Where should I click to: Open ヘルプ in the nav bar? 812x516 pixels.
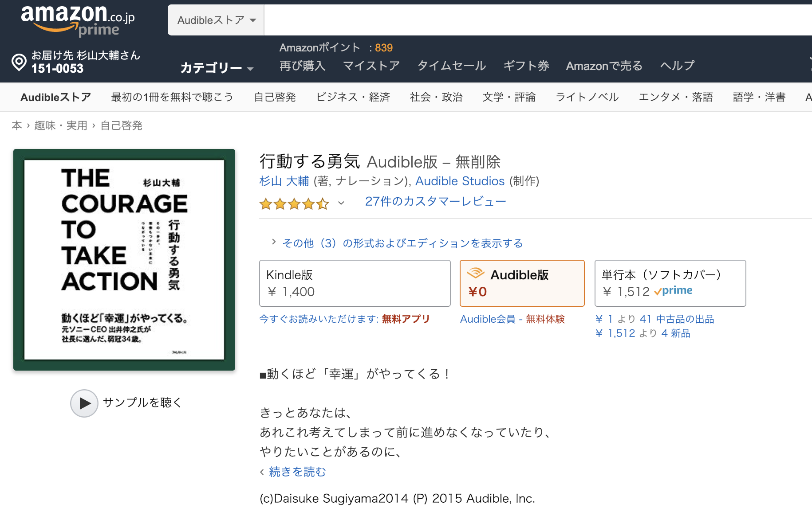tap(677, 66)
